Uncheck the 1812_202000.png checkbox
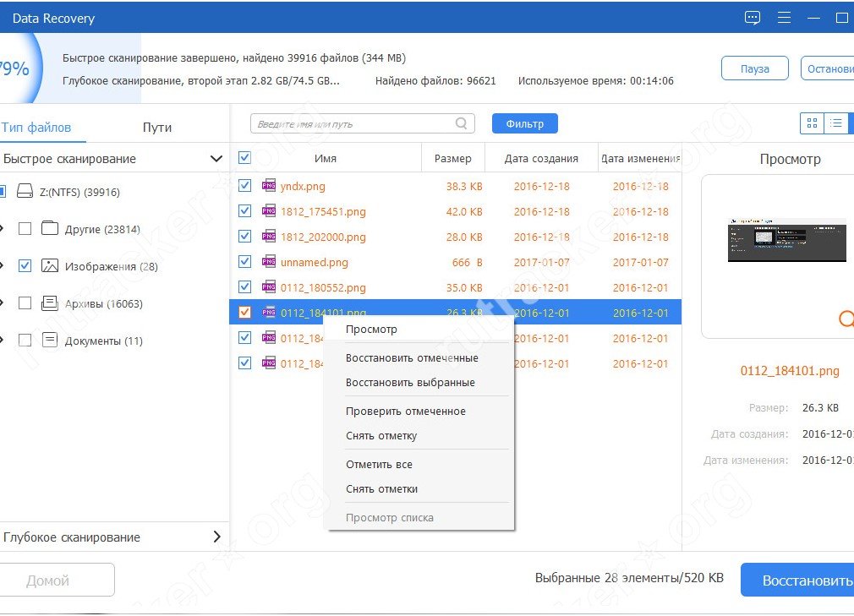This screenshot has width=854, height=616. coord(244,236)
